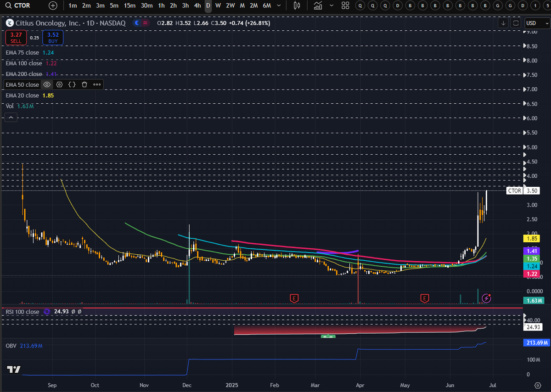The image size is (551, 392).
Task: Select the 4h timeframe
Action: (197, 6)
